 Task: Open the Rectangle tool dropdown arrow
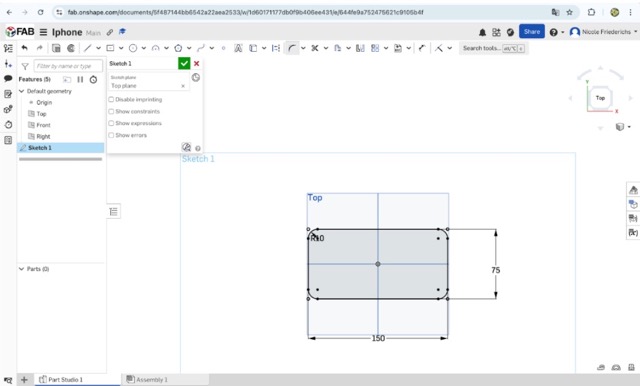tap(121, 48)
